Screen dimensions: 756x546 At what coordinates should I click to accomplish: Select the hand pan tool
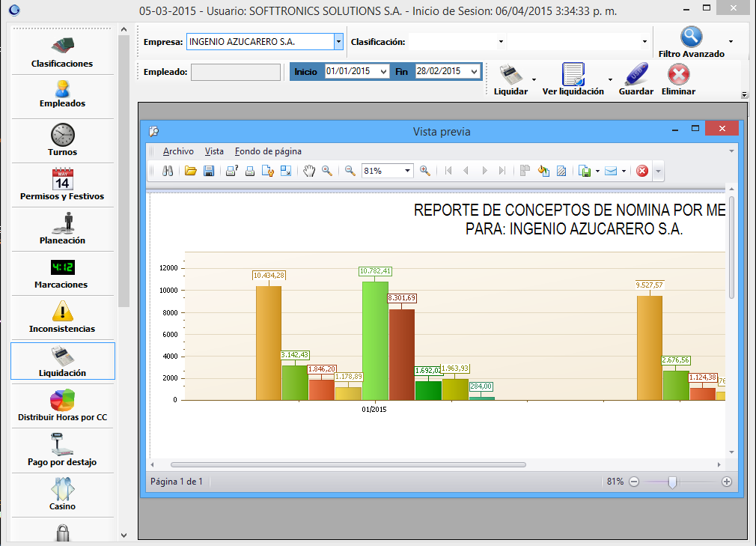[309, 171]
